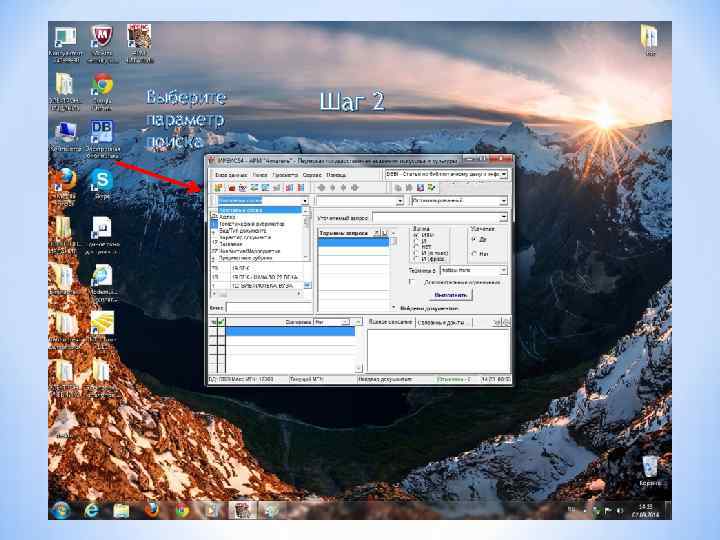Click the 'Ключ' input field
This screenshot has height=540, width=720.
(x=267, y=308)
